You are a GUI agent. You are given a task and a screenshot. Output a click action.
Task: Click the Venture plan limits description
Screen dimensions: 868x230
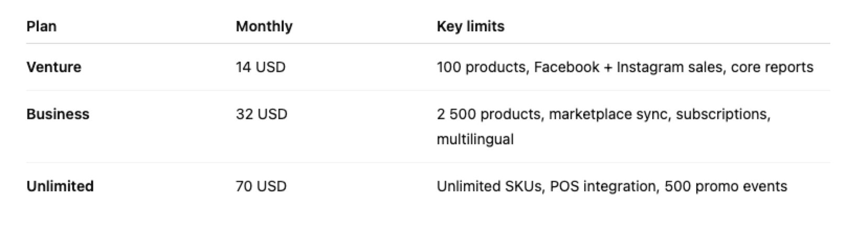click(625, 67)
